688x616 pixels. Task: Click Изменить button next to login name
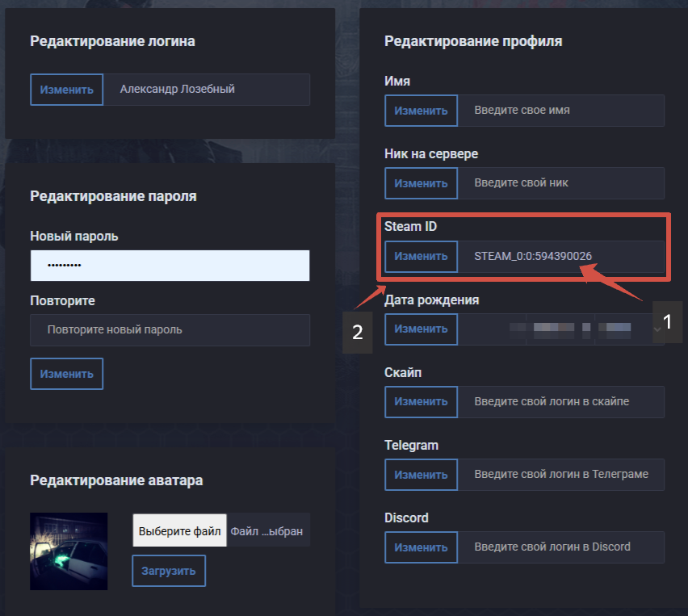pyautogui.click(x=67, y=90)
